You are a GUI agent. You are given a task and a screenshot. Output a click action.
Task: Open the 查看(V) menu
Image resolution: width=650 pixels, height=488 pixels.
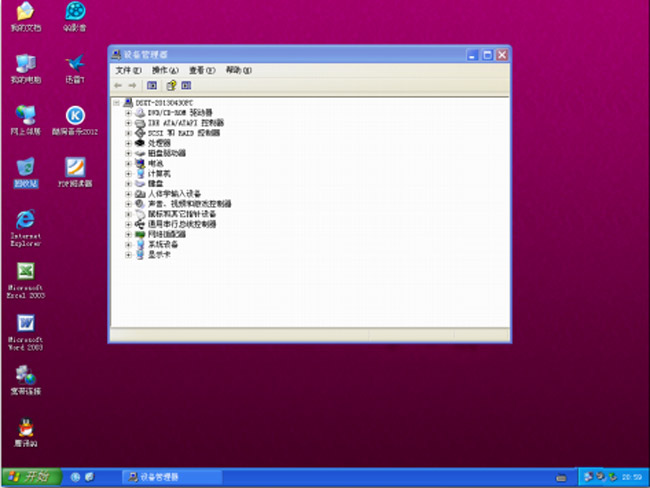click(x=202, y=70)
